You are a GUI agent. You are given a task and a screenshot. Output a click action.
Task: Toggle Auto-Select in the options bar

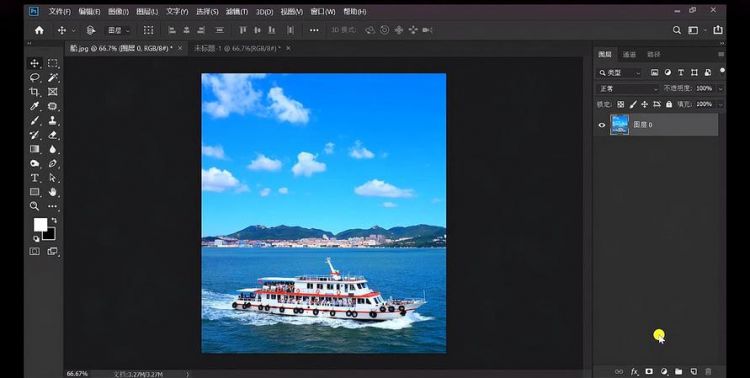91,30
